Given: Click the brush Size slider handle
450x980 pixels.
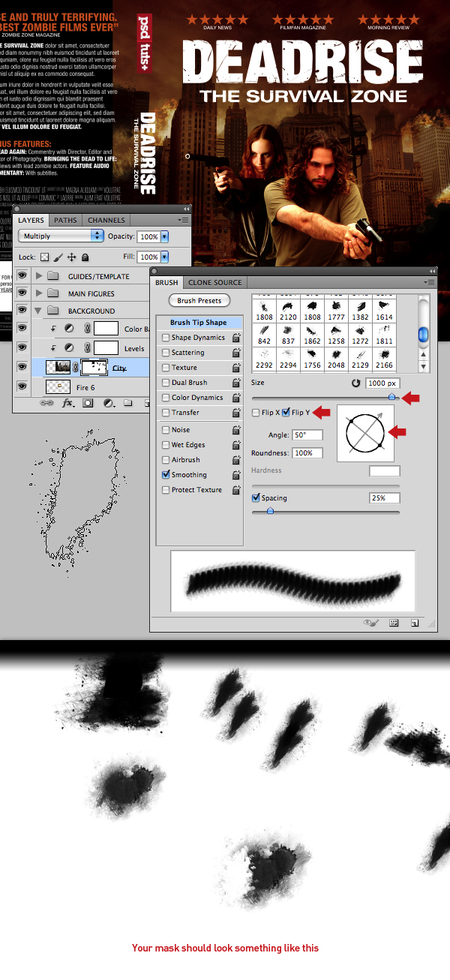Looking at the screenshot, I should click(392, 396).
